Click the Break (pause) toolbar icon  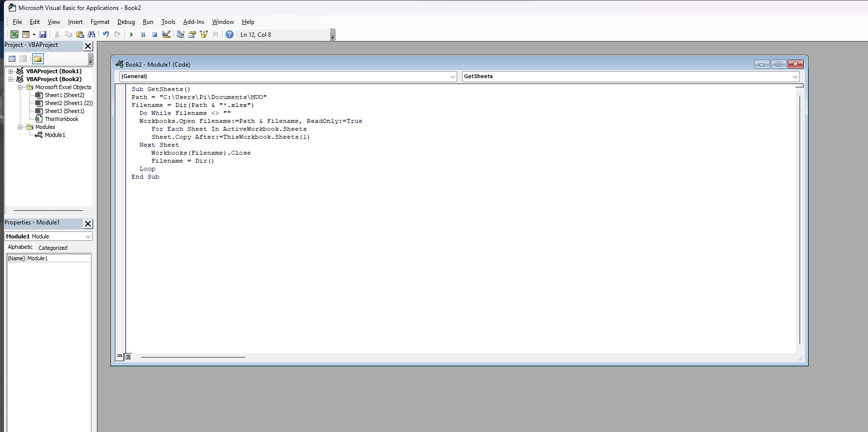[143, 34]
